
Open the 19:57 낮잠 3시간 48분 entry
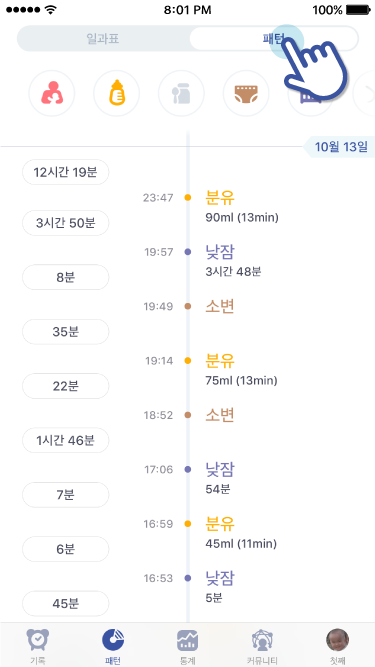pos(233,261)
